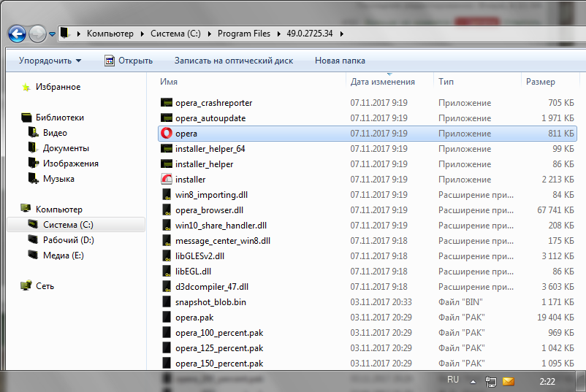Click the Записать на оптический диск button
This screenshot has width=586, height=392.
click(x=233, y=61)
